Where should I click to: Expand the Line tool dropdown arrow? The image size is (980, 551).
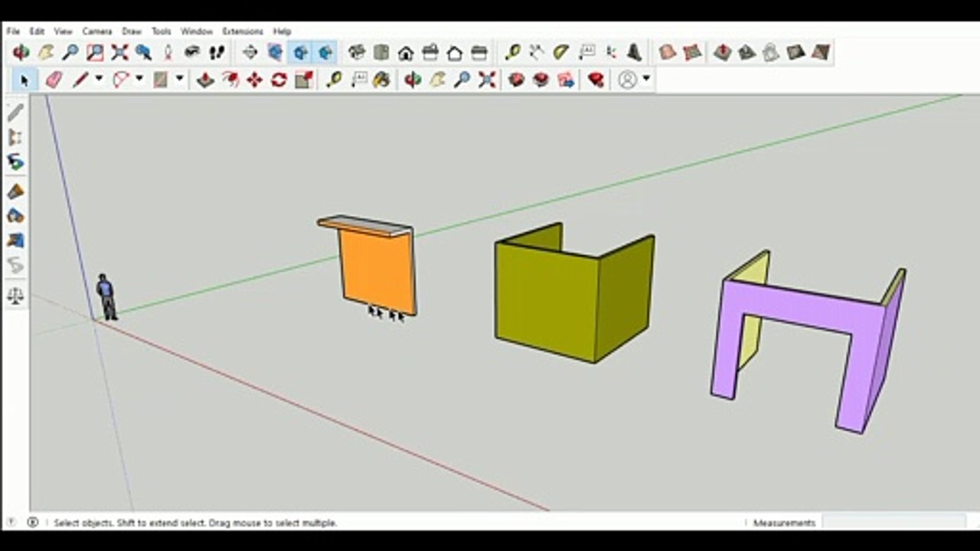98,79
